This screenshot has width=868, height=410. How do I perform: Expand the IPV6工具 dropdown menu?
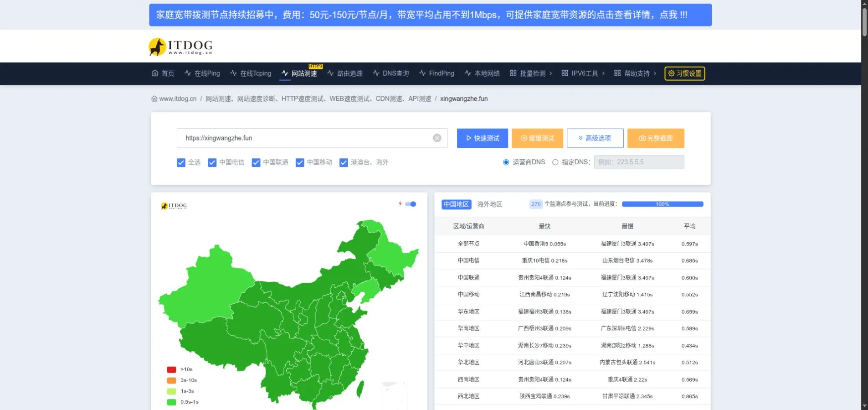coord(583,73)
